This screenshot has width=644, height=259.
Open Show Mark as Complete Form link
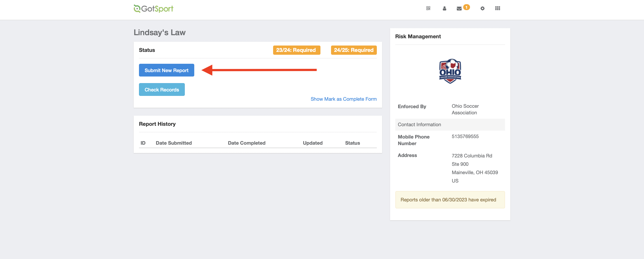[x=344, y=99]
